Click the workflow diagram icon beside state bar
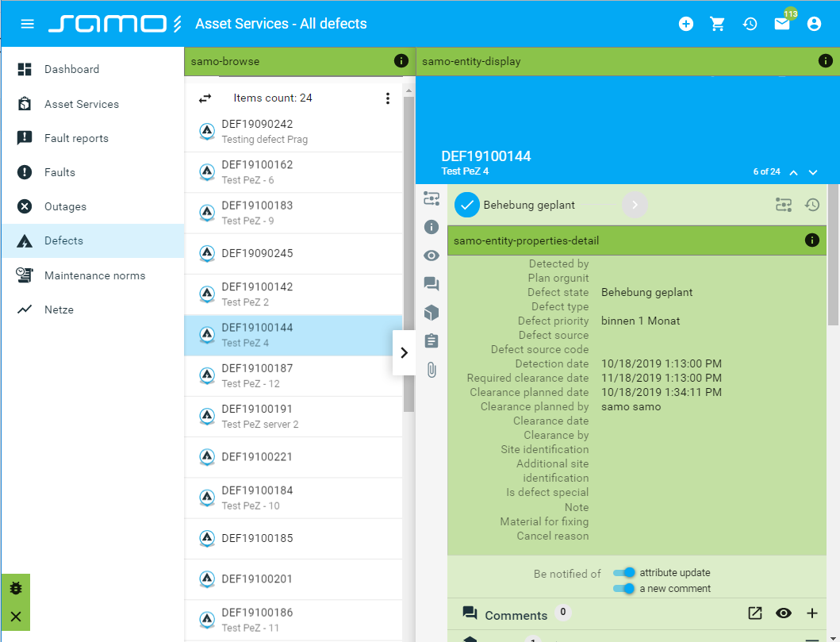 click(784, 205)
